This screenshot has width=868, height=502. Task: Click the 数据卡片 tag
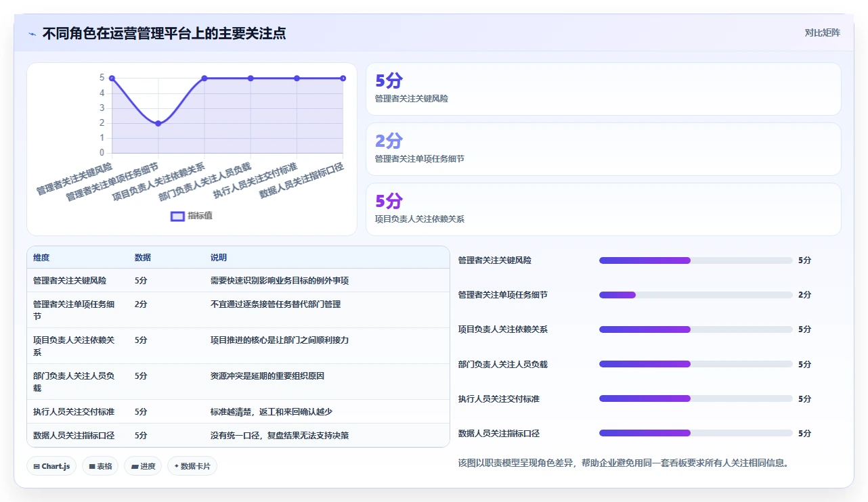click(x=192, y=466)
